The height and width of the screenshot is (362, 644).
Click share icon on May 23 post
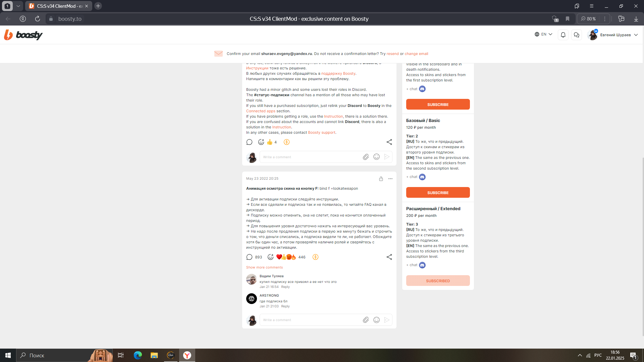pos(389,257)
